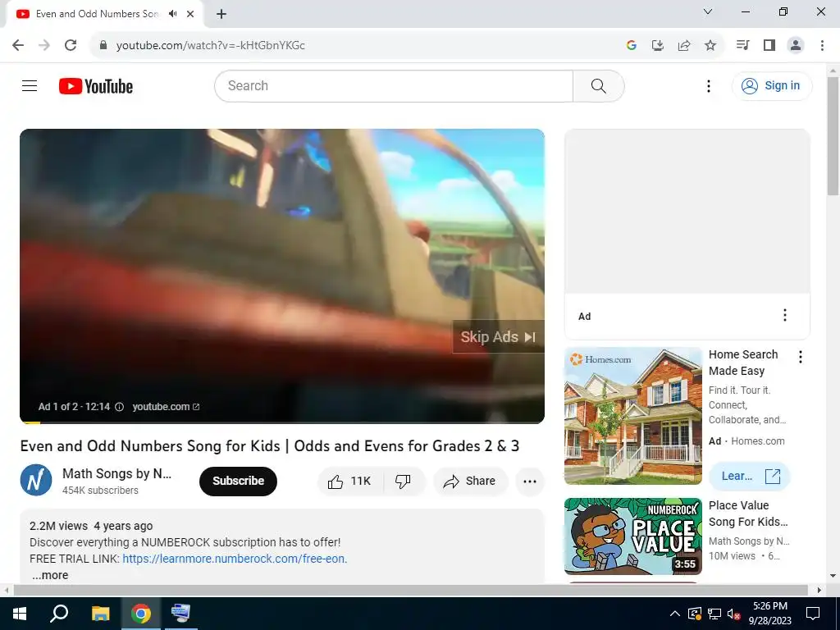Open the remote desktop app in taskbar
840x630 pixels.
coord(180,614)
